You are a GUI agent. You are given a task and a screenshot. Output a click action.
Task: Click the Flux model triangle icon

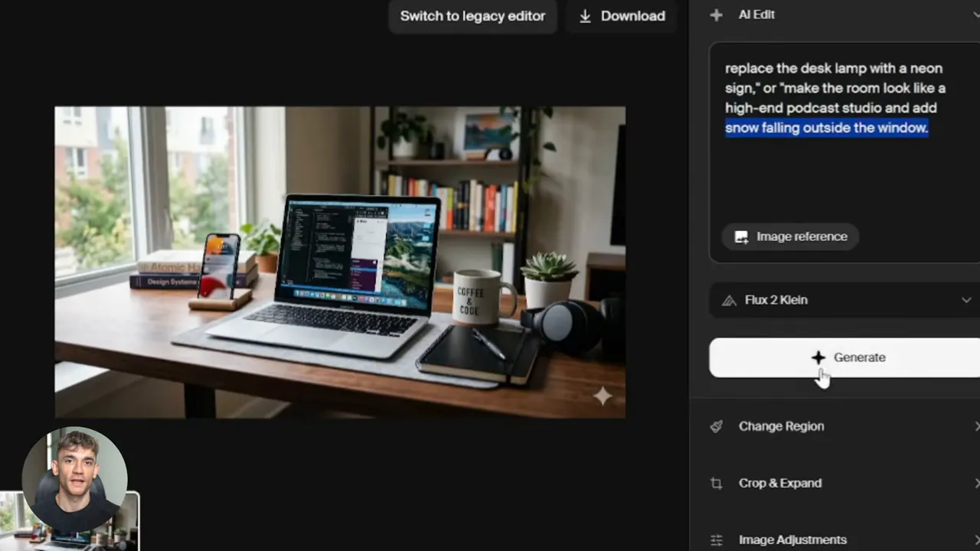(729, 300)
